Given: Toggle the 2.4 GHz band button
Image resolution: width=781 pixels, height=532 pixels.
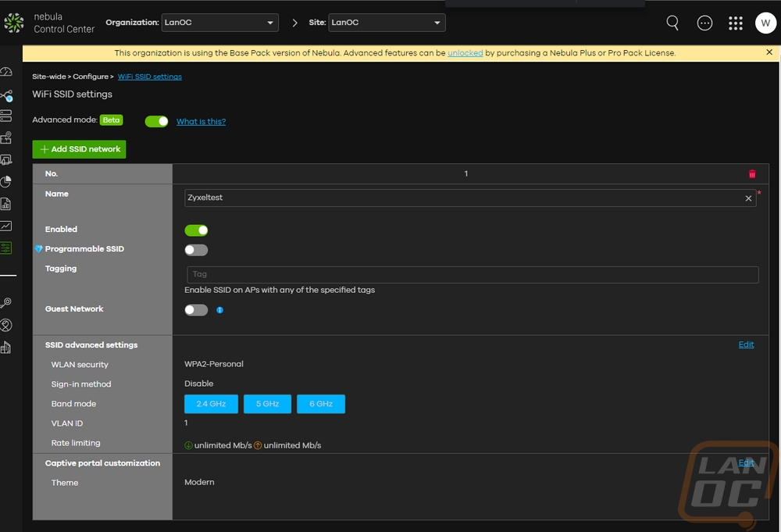Looking at the screenshot, I should [x=211, y=404].
